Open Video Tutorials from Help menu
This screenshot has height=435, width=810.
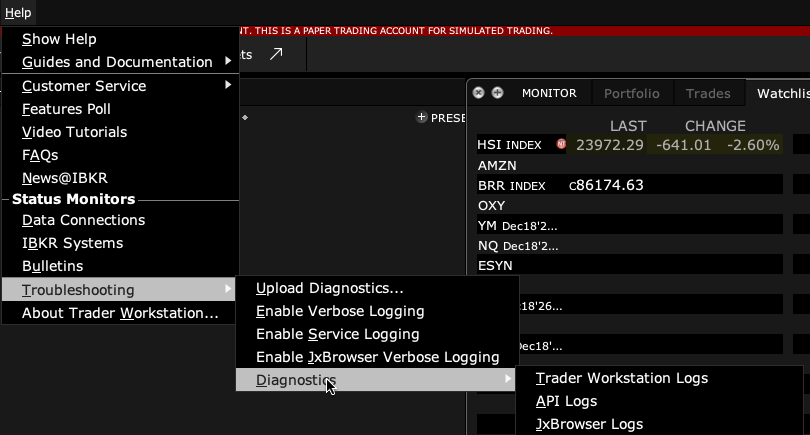point(120,132)
